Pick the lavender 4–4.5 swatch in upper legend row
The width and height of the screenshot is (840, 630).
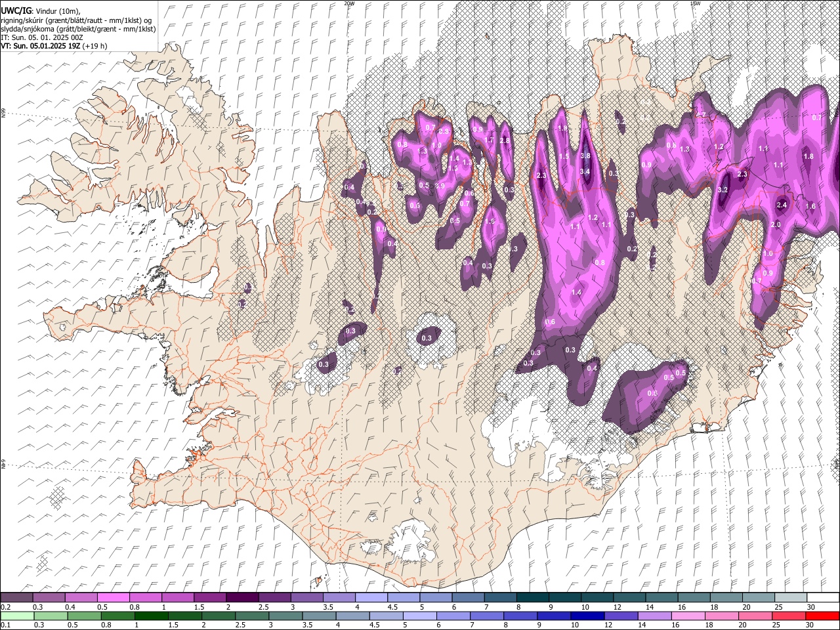click(x=371, y=598)
